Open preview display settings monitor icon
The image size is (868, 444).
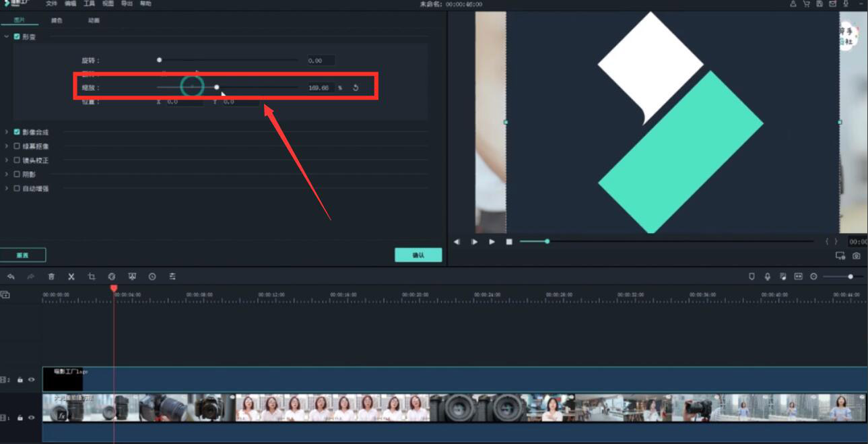(840, 256)
